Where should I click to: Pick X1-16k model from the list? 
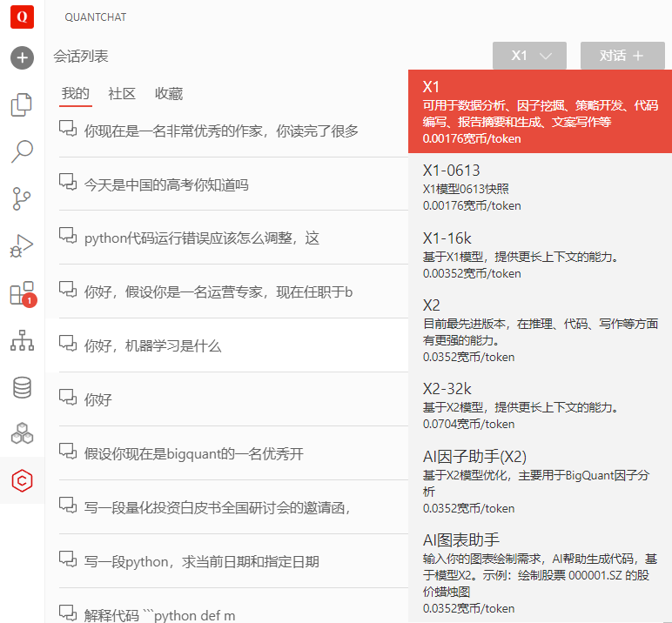click(x=540, y=255)
